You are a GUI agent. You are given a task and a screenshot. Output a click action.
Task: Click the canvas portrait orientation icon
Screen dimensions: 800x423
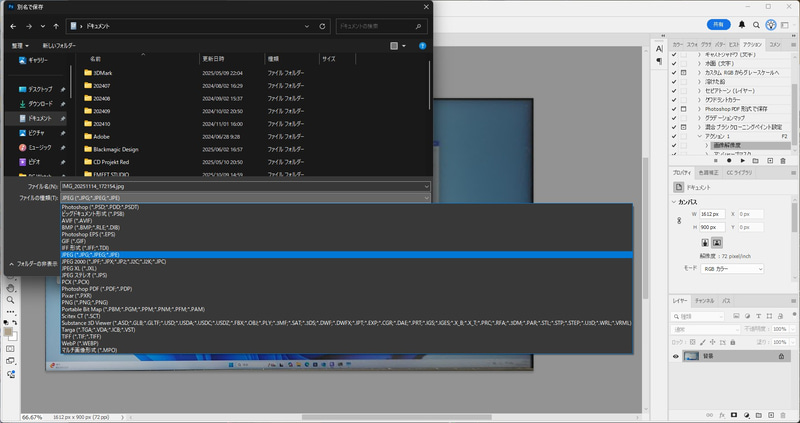[705, 242]
